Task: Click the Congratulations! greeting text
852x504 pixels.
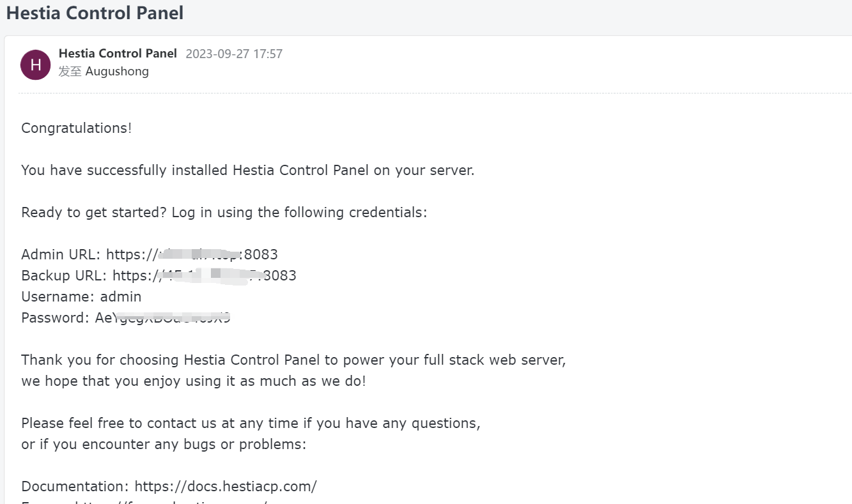Action: tap(77, 128)
